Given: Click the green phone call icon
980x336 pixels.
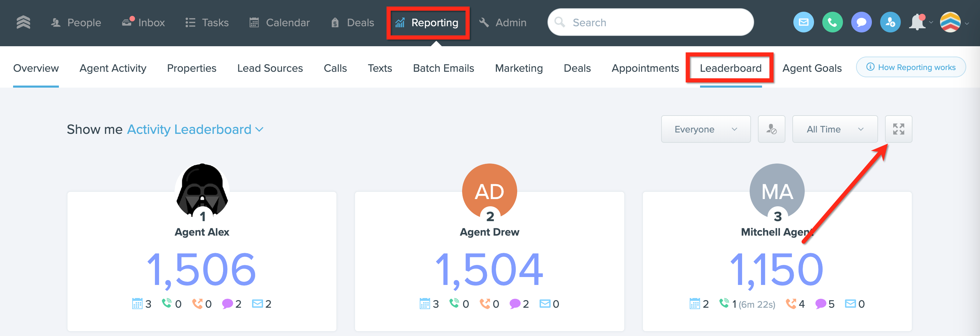Looking at the screenshot, I should coord(832,22).
